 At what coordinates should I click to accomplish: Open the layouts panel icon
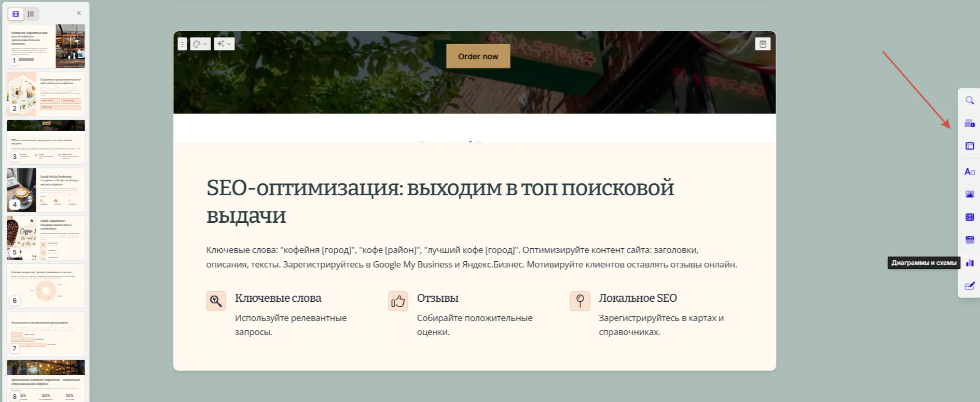click(x=969, y=146)
